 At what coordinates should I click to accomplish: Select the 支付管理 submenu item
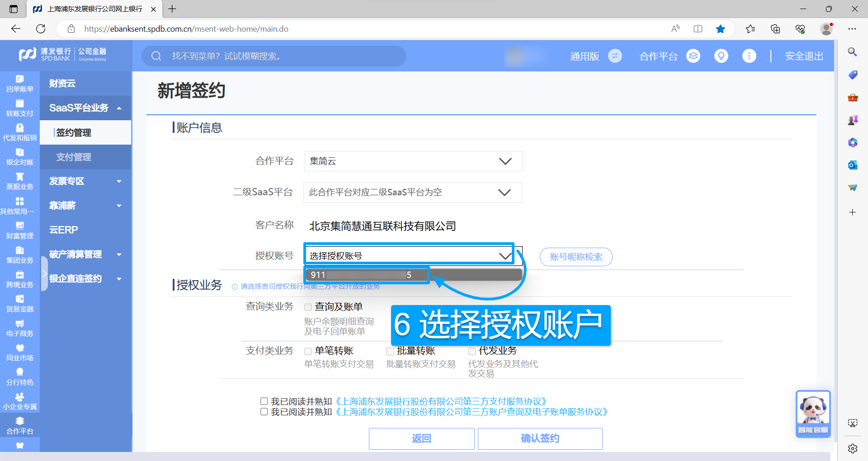tap(85, 157)
